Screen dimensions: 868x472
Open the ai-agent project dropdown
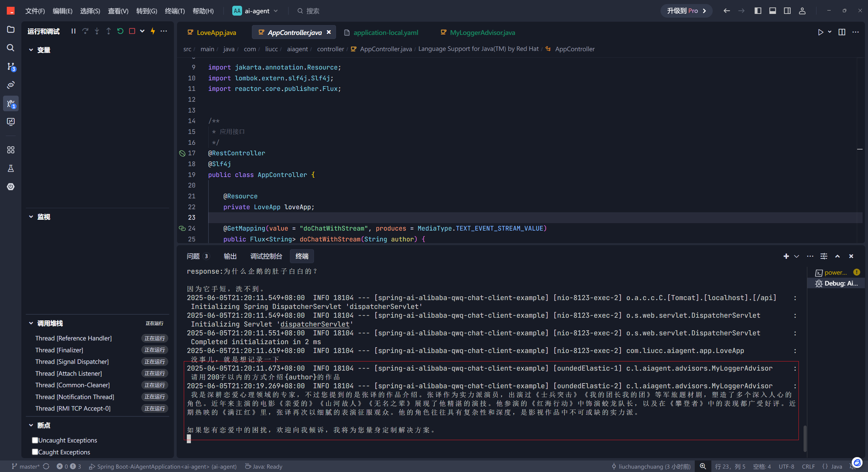256,11
